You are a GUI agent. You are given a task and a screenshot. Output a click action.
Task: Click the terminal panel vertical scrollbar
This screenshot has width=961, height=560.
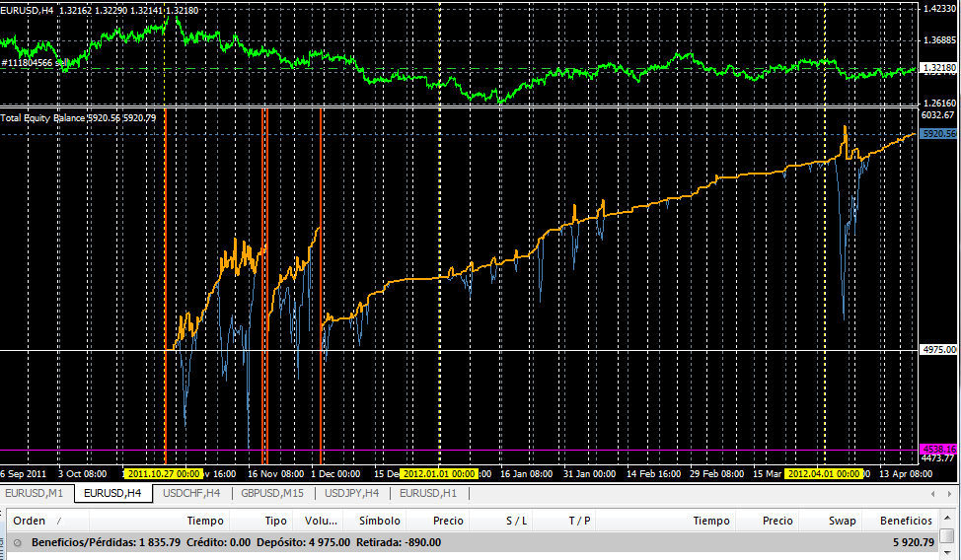coord(946,536)
